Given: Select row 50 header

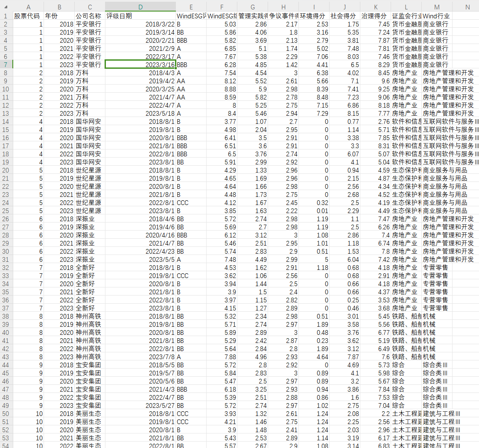Looking at the screenshot, I should point(6,414).
